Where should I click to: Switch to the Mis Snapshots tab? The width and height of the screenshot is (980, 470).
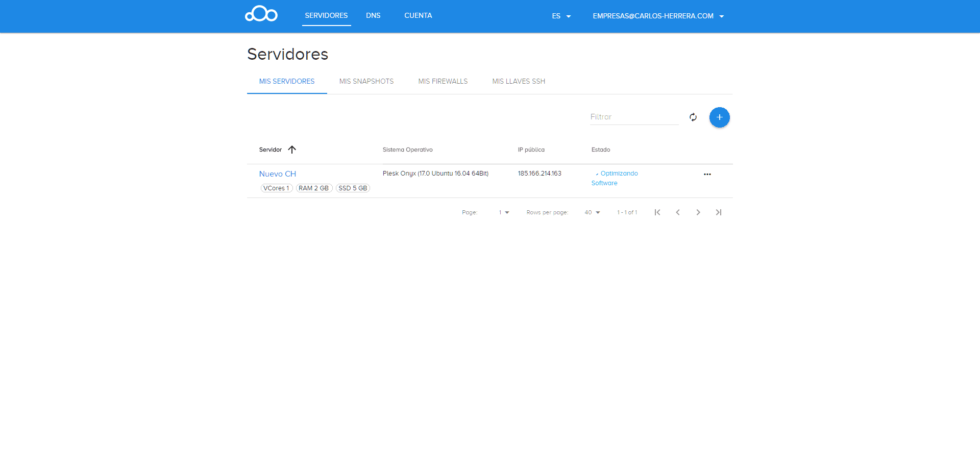coord(366,82)
